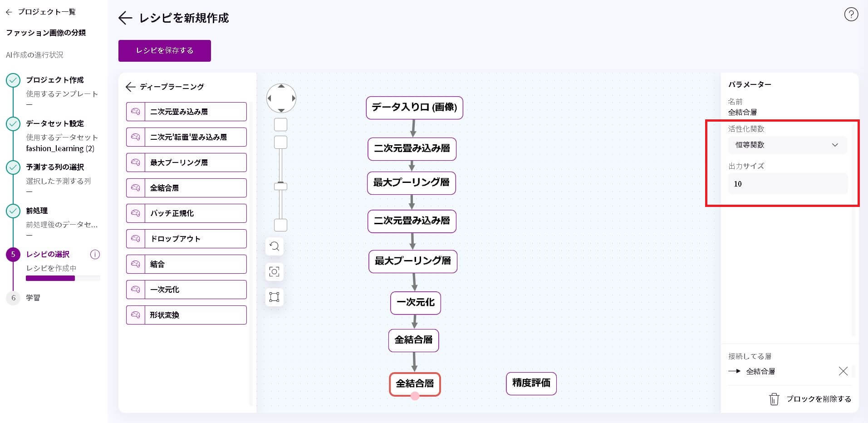This screenshot has height=423, width=868.
Task: Click the top square zoom control button
Action: click(x=281, y=125)
